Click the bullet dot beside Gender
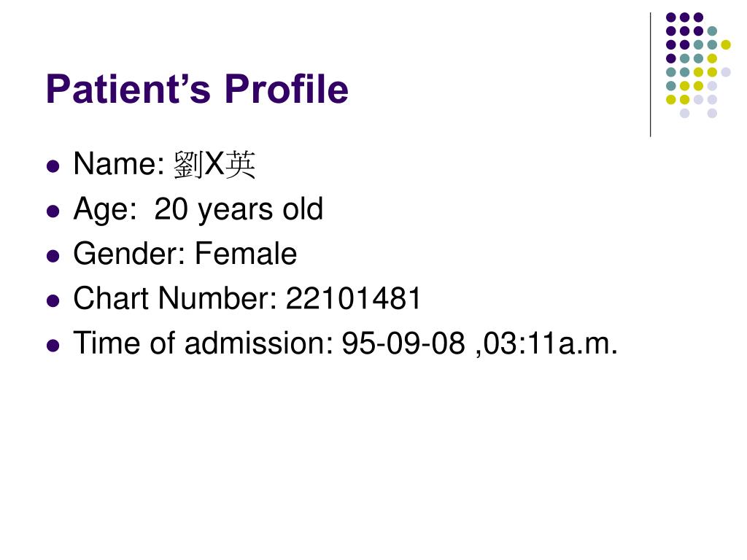 point(53,256)
